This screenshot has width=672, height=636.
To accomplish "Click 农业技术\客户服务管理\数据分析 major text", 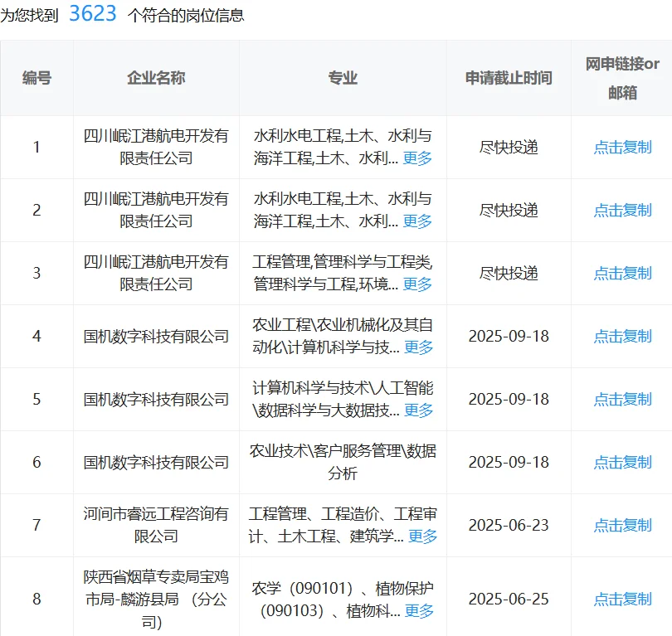I will [343, 462].
